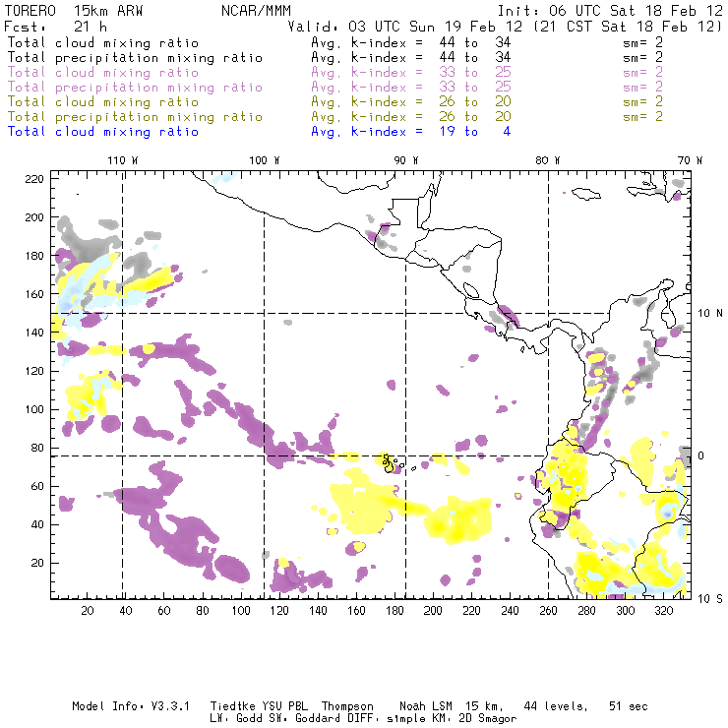Click the 110 W longitude label
The image size is (728, 728).
tap(122, 159)
